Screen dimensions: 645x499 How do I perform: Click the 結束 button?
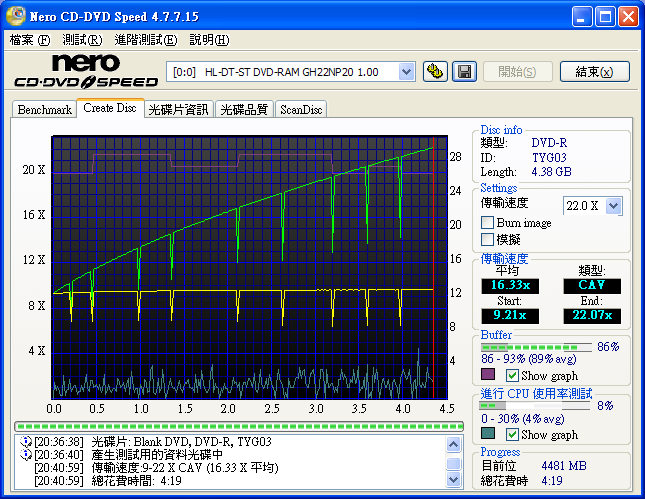tap(595, 71)
